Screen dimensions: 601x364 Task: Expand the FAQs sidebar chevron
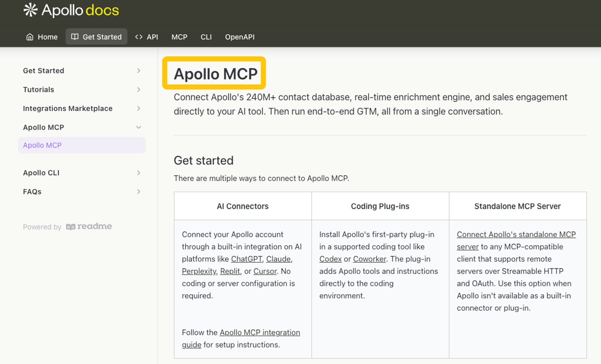point(139,191)
